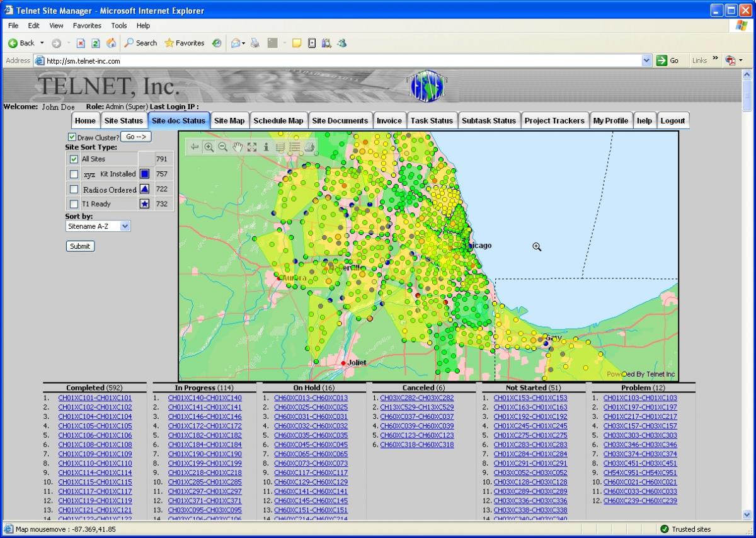Click the browser address input field
The height and width of the screenshot is (538, 756).
[x=340, y=60]
